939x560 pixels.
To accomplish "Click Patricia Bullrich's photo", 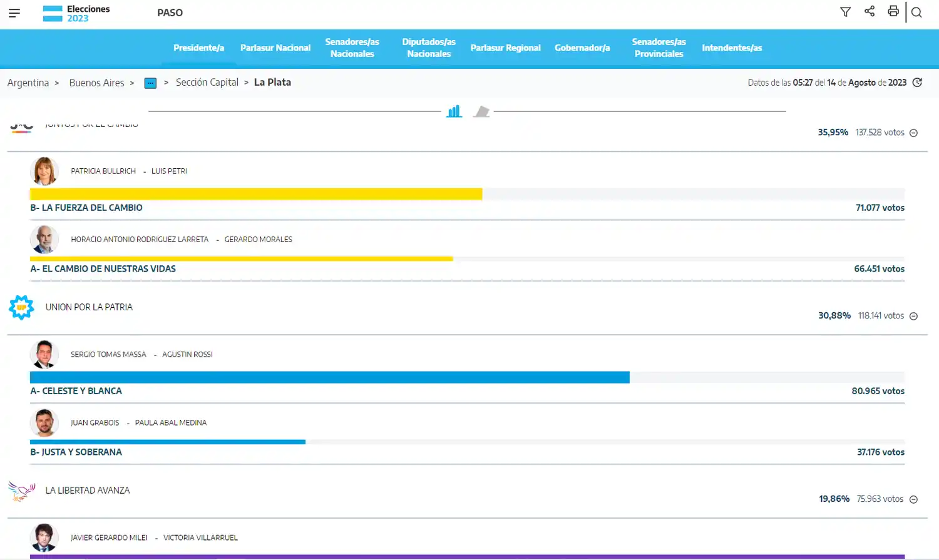I will 44,171.
